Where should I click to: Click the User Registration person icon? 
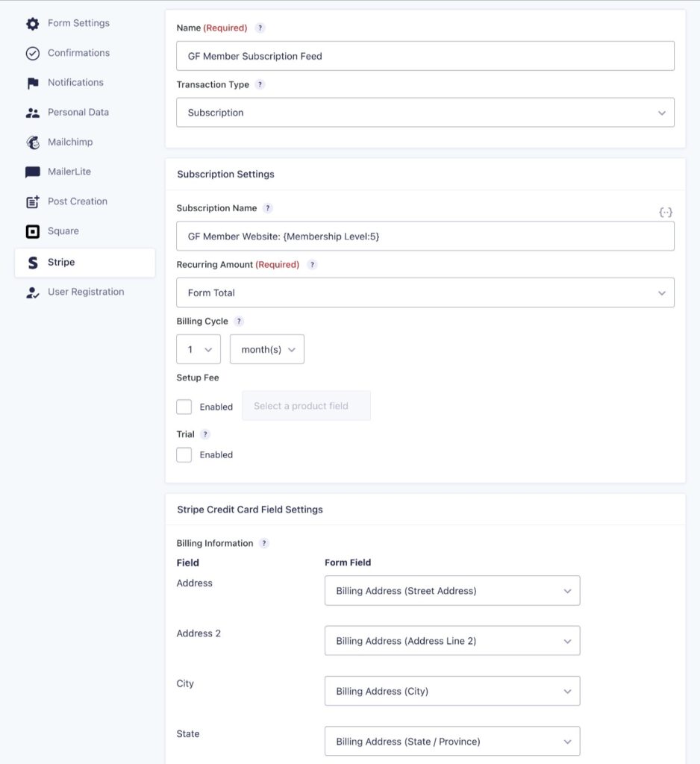coord(33,292)
